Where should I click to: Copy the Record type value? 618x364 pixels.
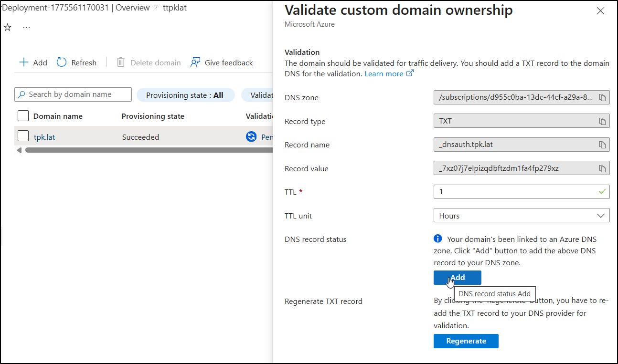tap(602, 121)
